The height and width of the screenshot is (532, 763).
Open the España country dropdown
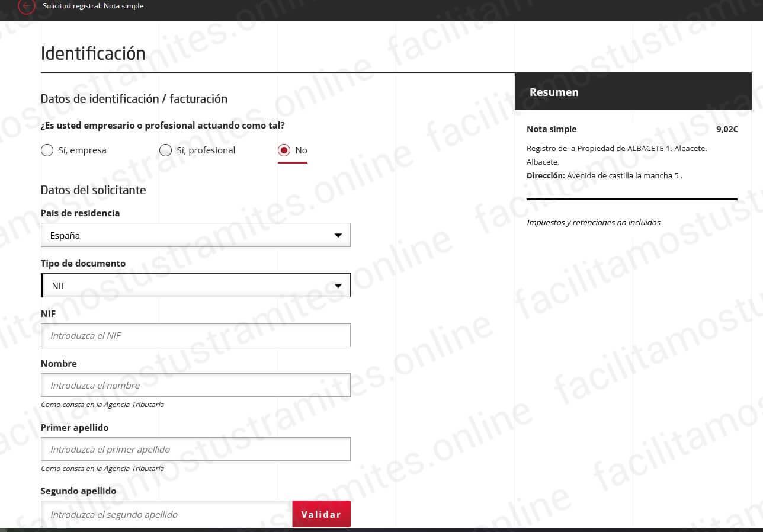[195, 235]
